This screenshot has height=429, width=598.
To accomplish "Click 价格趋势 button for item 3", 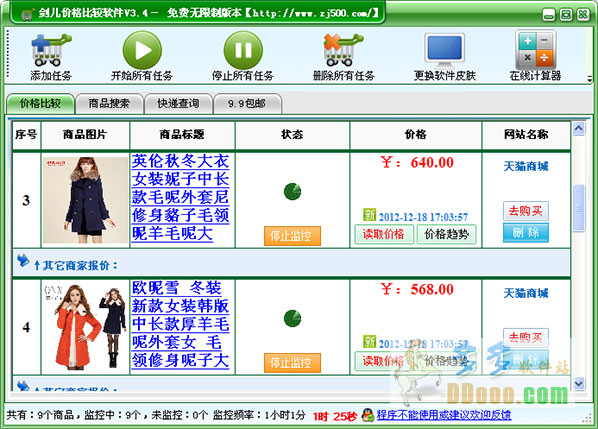I will [x=447, y=234].
